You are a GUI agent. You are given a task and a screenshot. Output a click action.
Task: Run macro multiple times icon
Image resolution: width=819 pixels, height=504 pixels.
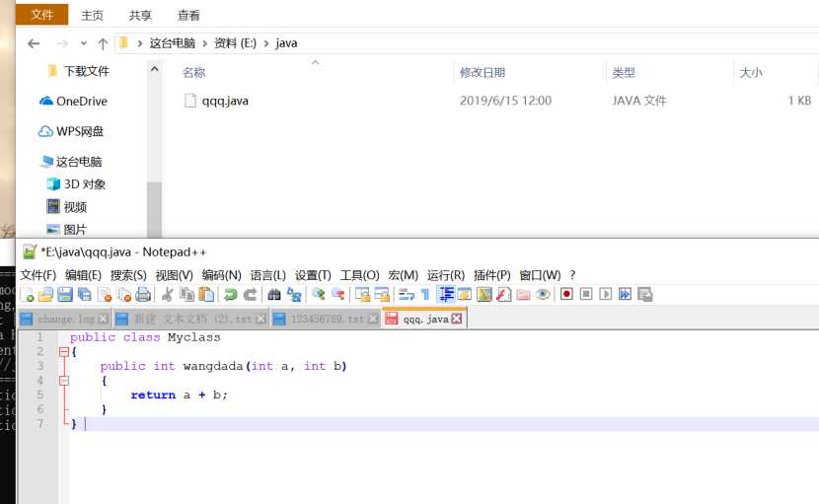(x=625, y=295)
